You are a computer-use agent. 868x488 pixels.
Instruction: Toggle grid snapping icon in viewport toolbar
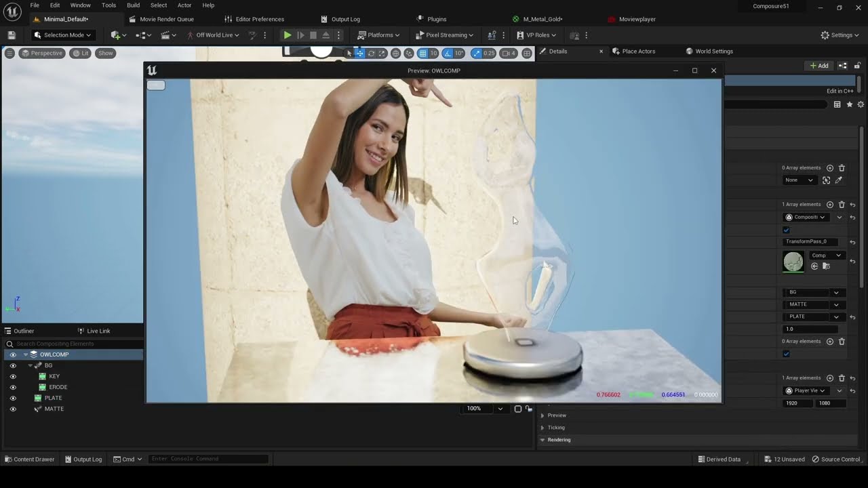(x=422, y=54)
